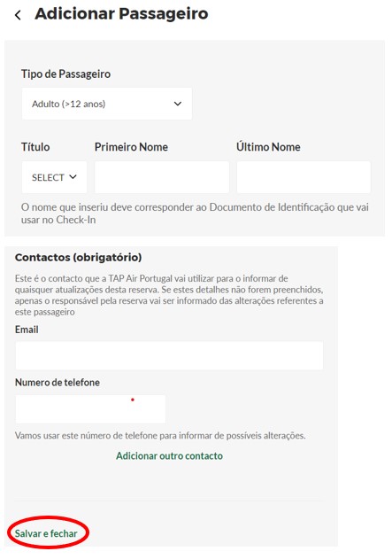
Task: Click the Tipo de Passageiro label
Action: (x=65, y=74)
